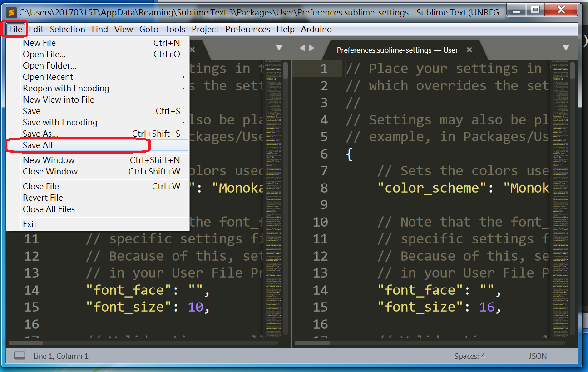Click line number 15 in right pane
This screenshot has height=372, width=588.
[320, 307]
